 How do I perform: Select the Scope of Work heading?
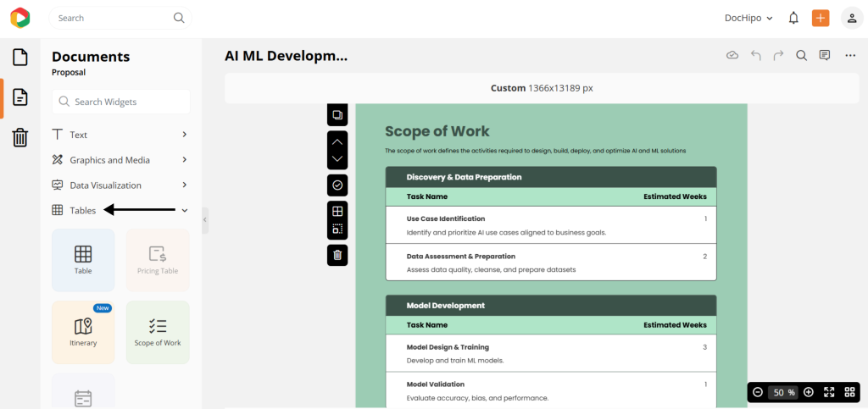coord(437,131)
